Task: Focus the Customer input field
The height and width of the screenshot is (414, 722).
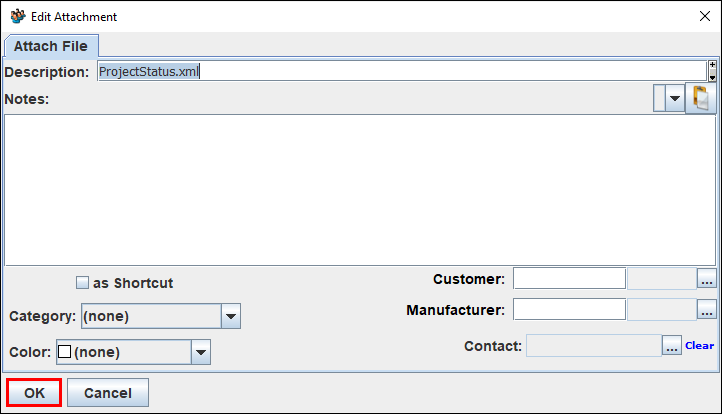Action: click(569, 279)
